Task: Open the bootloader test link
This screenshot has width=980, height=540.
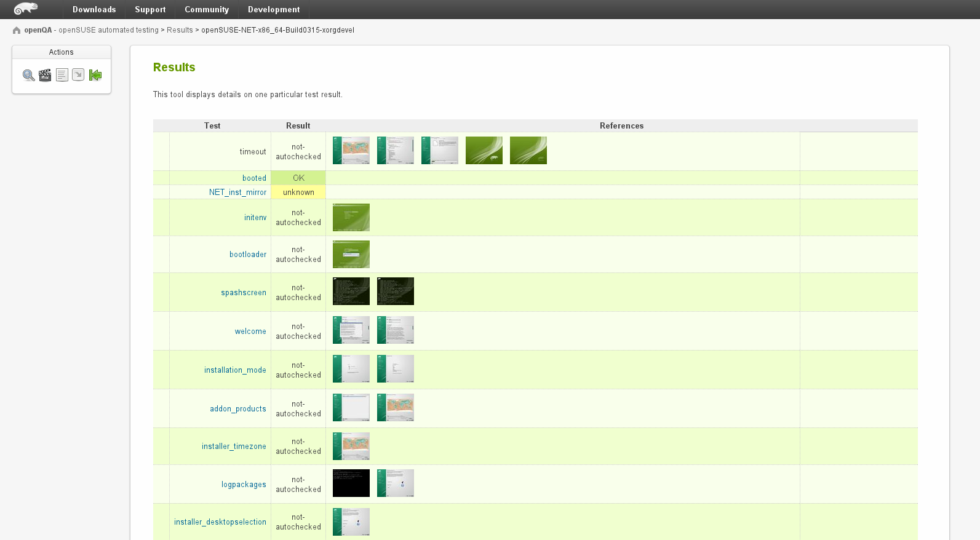Action: pyautogui.click(x=248, y=255)
